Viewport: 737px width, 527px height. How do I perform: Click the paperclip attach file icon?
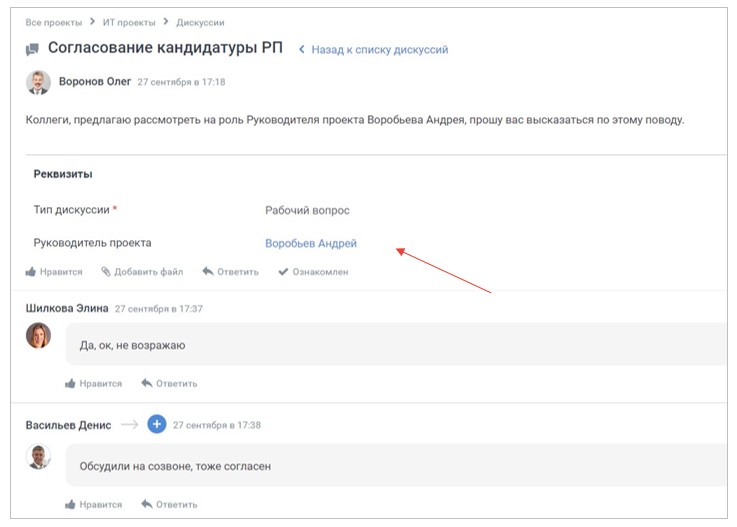(x=105, y=272)
